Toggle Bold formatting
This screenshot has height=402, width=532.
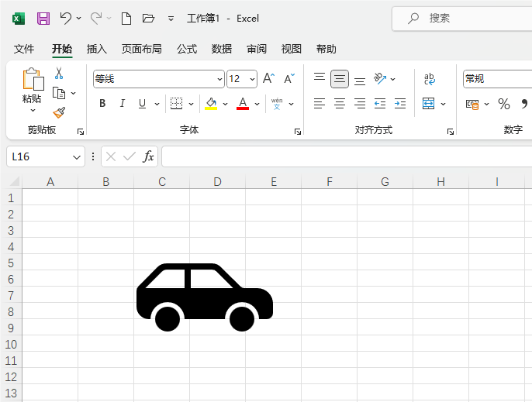[102, 104]
